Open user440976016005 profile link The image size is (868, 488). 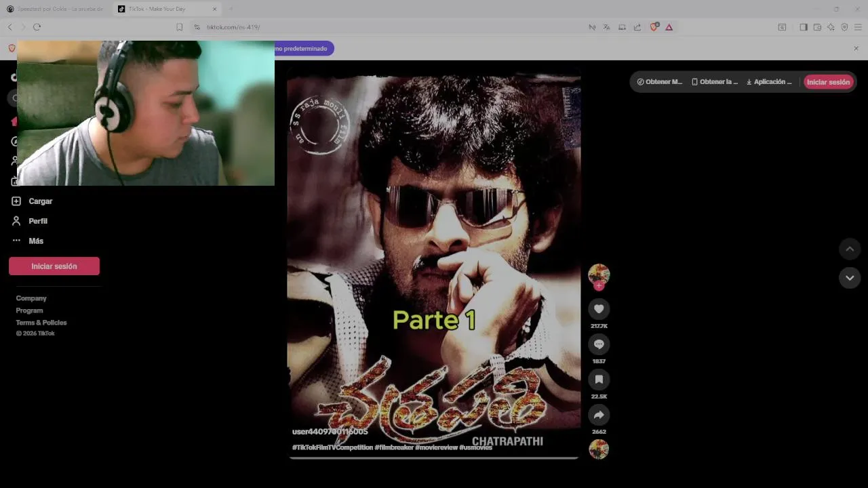(330, 432)
